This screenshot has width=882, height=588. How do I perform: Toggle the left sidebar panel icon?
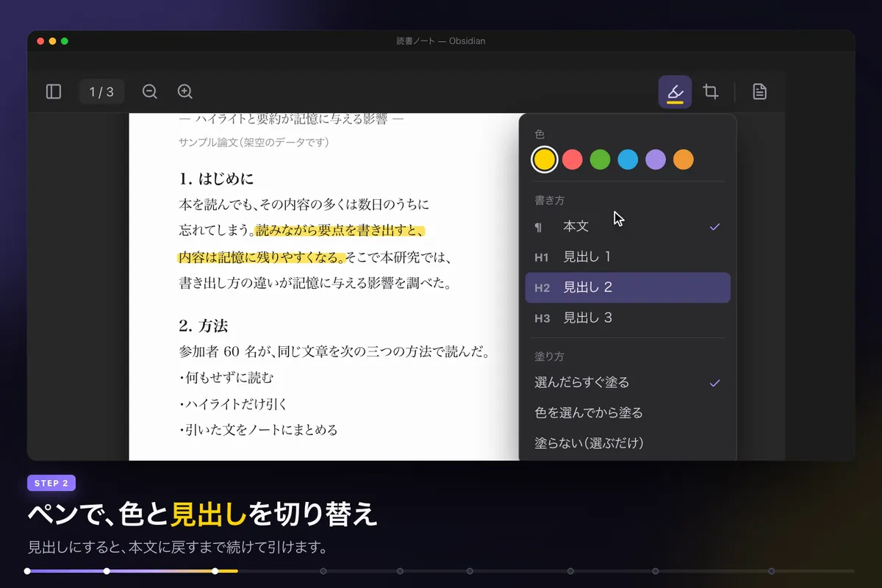click(x=54, y=92)
